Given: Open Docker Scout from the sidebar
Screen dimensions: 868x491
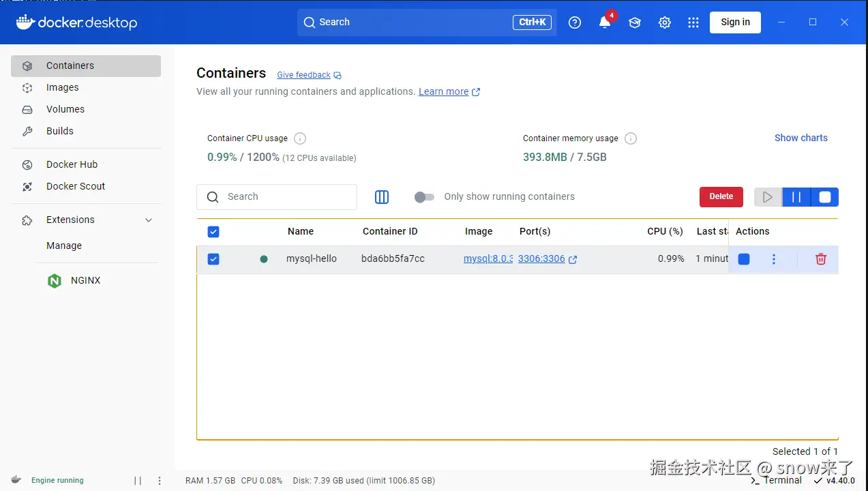Looking at the screenshot, I should click(x=86, y=187).
